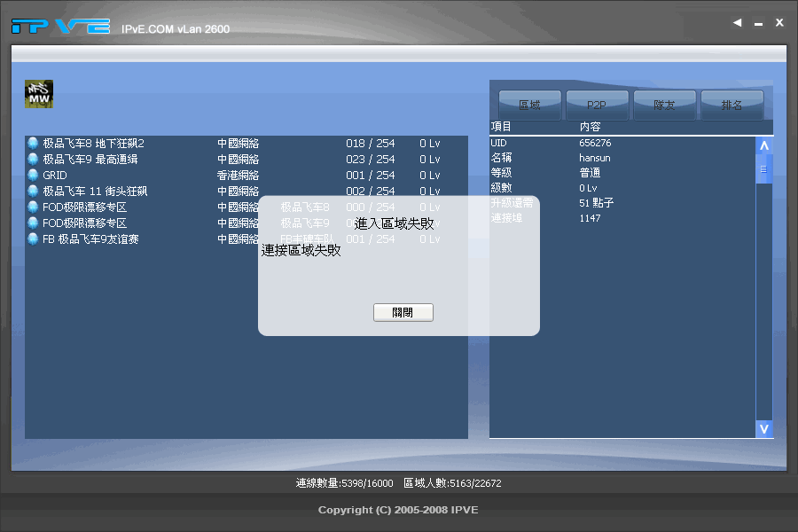Open the 排名 ranking tab
This screenshot has width=798, height=532.
pyautogui.click(x=733, y=104)
